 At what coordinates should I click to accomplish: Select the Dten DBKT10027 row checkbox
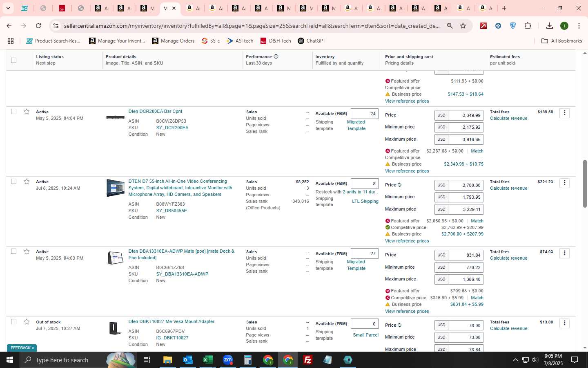[x=13, y=322]
